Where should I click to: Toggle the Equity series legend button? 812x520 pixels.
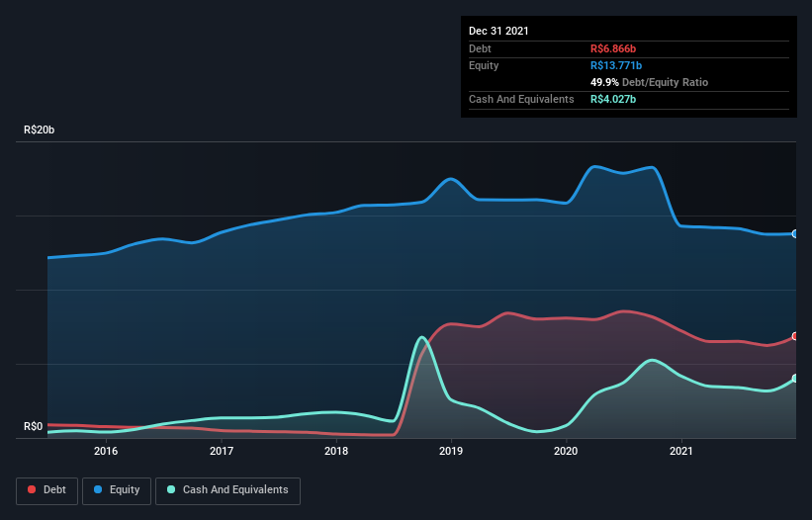(x=117, y=490)
